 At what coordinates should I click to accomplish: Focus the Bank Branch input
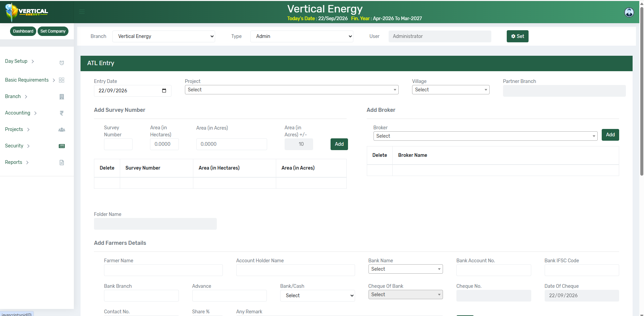click(x=141, y=296)
